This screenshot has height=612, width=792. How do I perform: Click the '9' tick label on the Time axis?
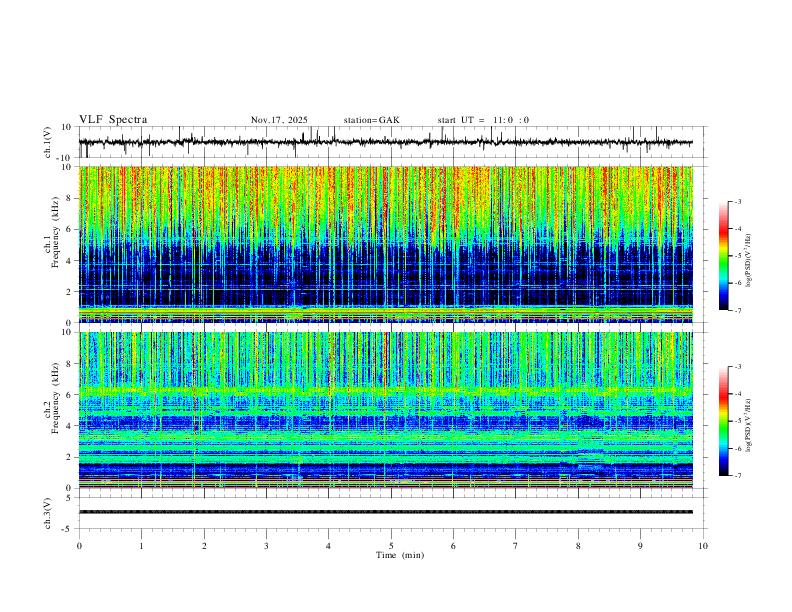(x=640, y=546)
